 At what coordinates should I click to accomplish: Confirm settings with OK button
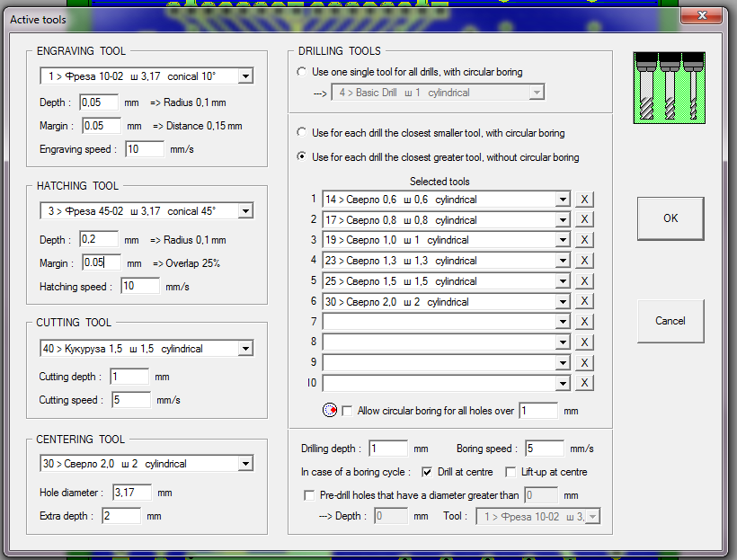click(670, 218)
